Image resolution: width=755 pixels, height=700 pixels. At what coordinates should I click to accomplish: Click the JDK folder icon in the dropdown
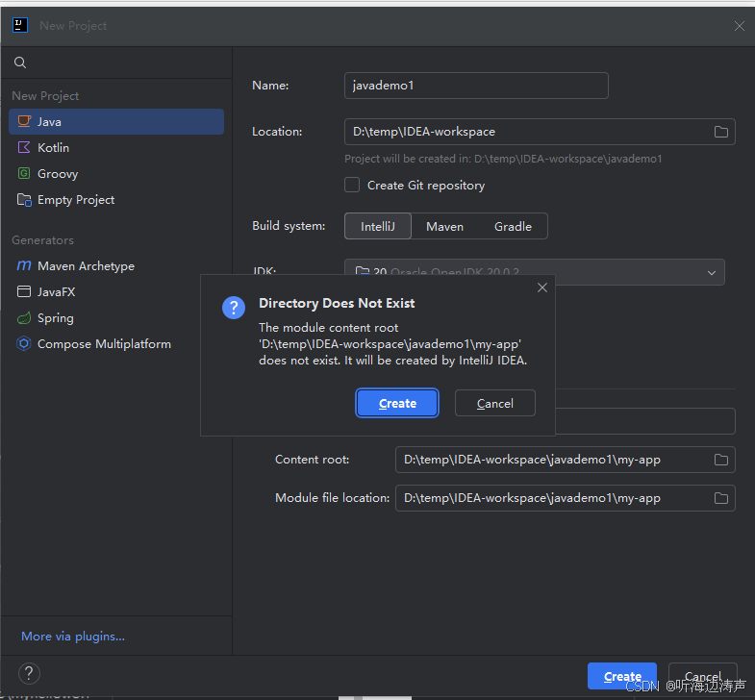pos(362,271)
